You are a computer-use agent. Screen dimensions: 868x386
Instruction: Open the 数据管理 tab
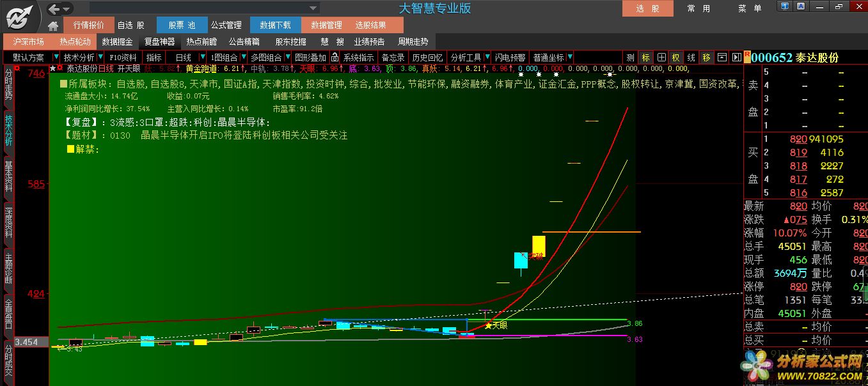click(326, 25)
